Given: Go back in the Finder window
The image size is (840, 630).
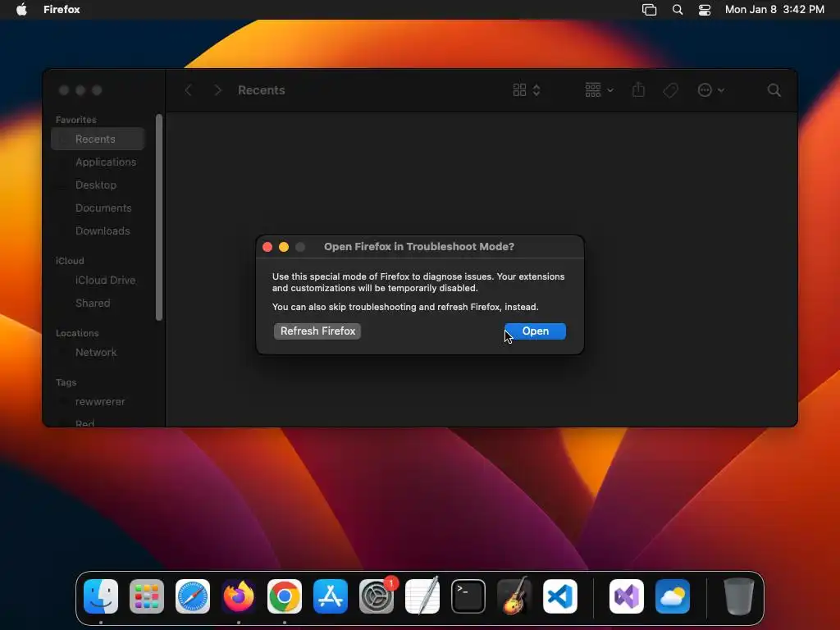Looking at the screenshot, I should point(188,90).
